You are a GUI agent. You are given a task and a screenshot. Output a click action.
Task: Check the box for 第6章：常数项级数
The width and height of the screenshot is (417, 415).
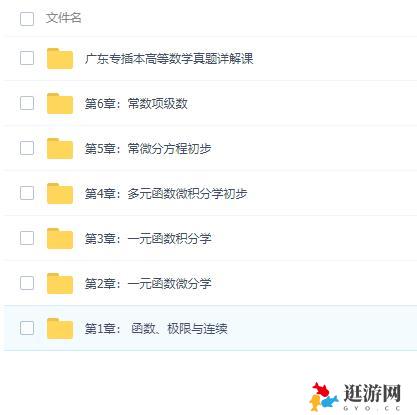27,103
